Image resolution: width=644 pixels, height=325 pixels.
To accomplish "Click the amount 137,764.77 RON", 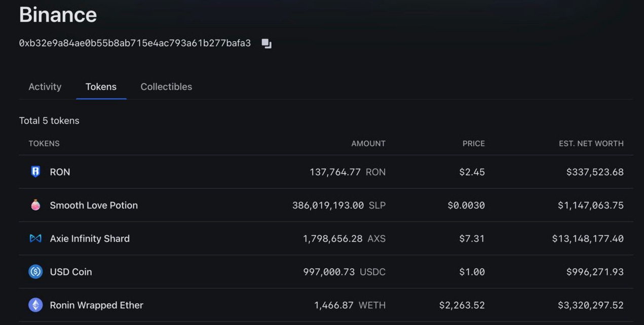I will tap(348, 172).
